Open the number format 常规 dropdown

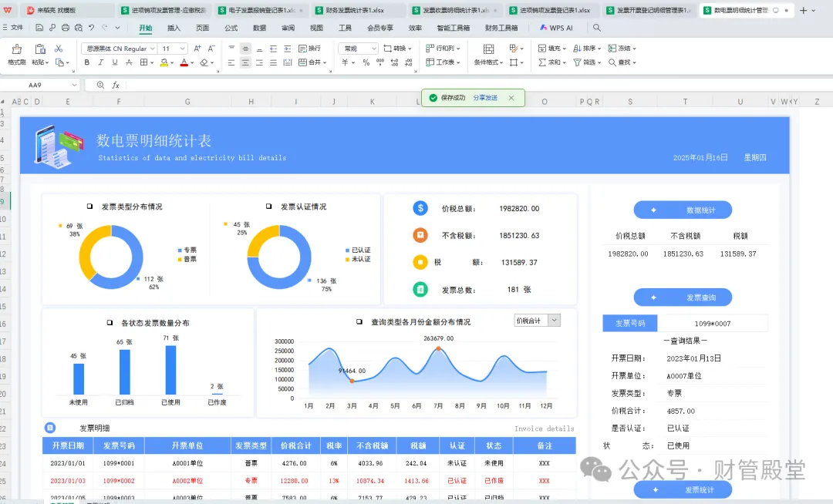pos(358,49)
